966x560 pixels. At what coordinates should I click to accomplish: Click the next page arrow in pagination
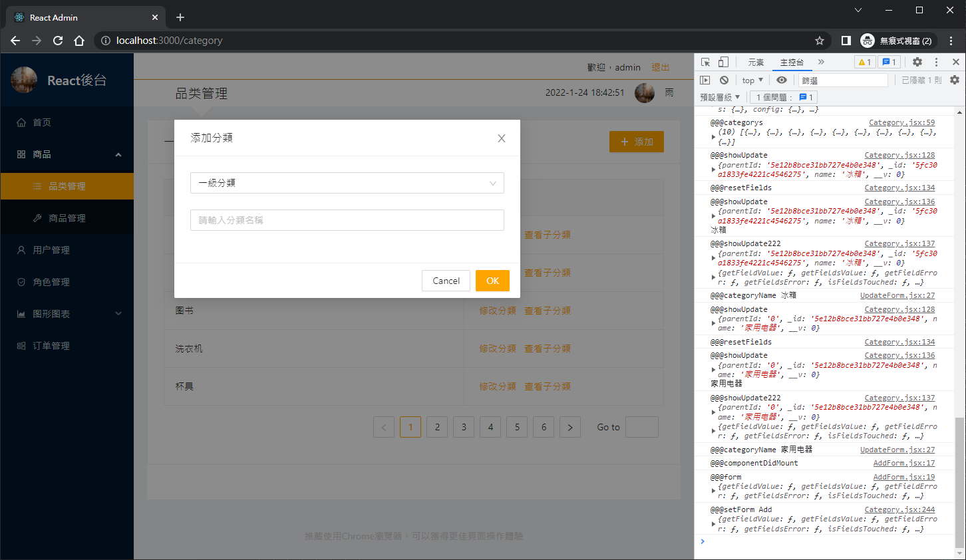[570, 427]
